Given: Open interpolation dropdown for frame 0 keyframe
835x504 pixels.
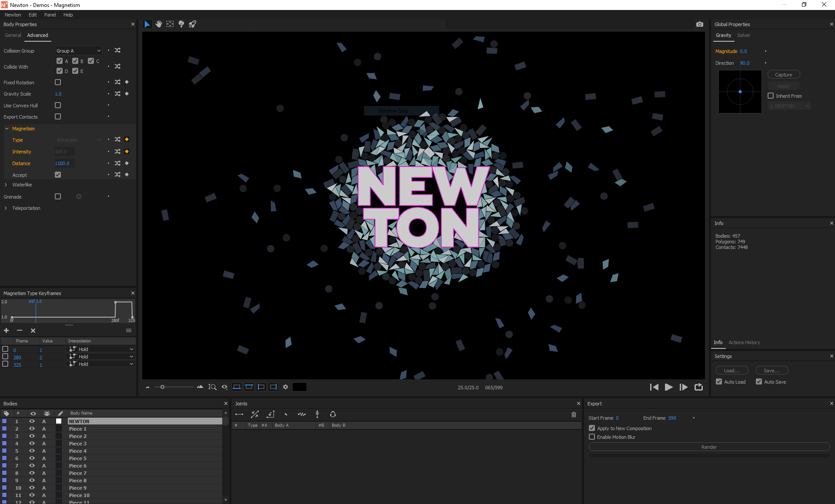Looking at the screenshot, I should [101, 349].
